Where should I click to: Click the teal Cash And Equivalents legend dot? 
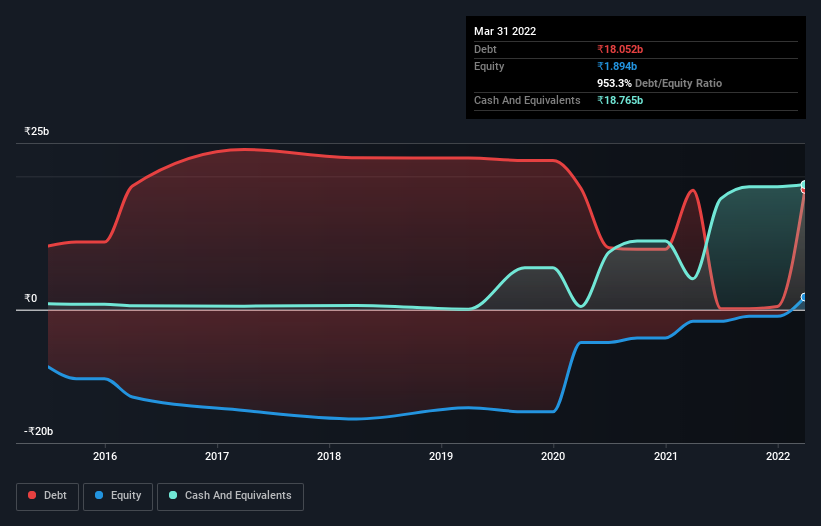click(173, 495)
